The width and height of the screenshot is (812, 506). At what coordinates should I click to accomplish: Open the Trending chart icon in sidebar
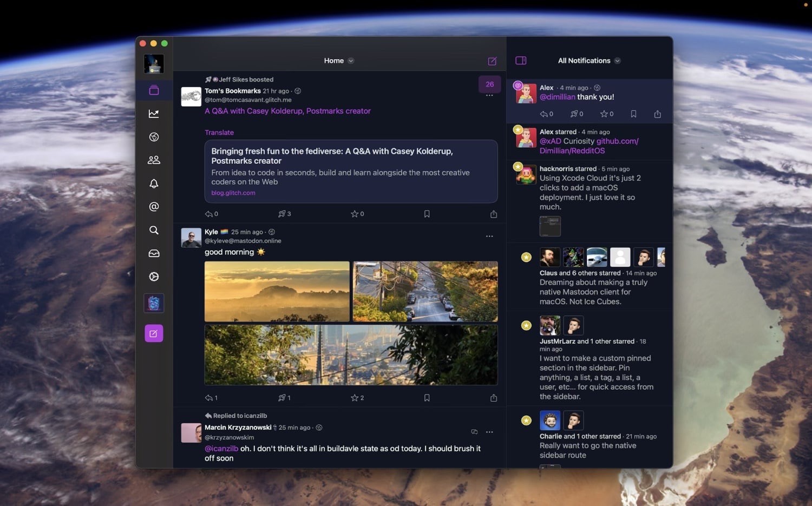point(154,114)
